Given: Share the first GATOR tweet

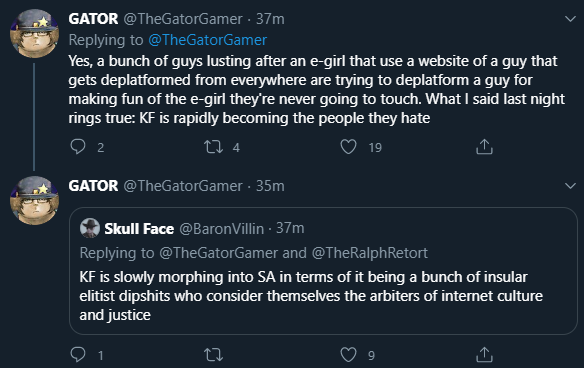Looking at the screenshot, I should click(484, 147).
